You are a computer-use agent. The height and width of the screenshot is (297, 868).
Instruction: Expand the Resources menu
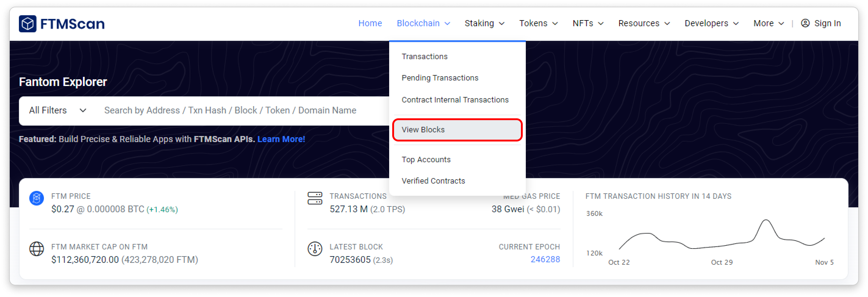[x=644, y=23]
